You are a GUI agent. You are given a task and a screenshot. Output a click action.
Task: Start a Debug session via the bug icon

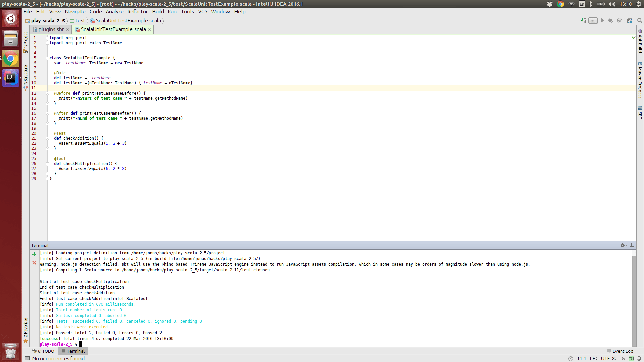click(x=611, y=20)
